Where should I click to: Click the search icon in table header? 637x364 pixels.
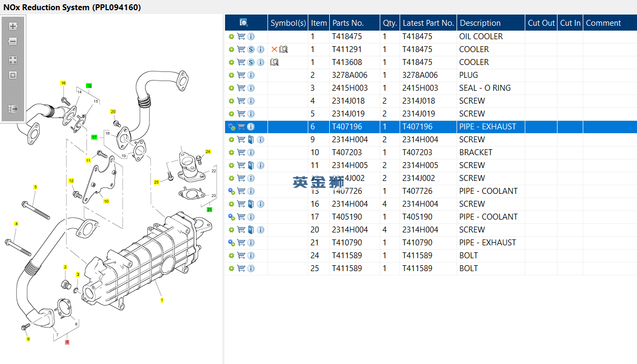(x=243, y=23)
